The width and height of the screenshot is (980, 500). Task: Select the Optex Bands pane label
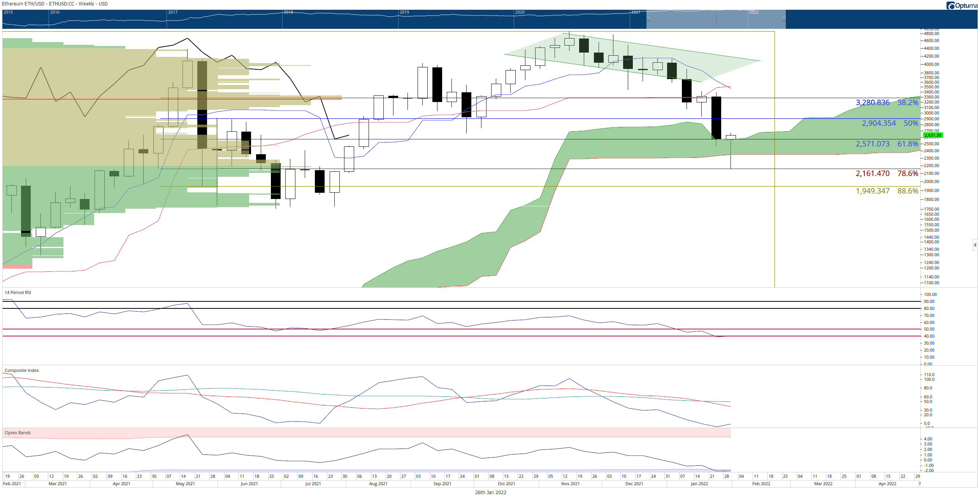coord(18,433)
